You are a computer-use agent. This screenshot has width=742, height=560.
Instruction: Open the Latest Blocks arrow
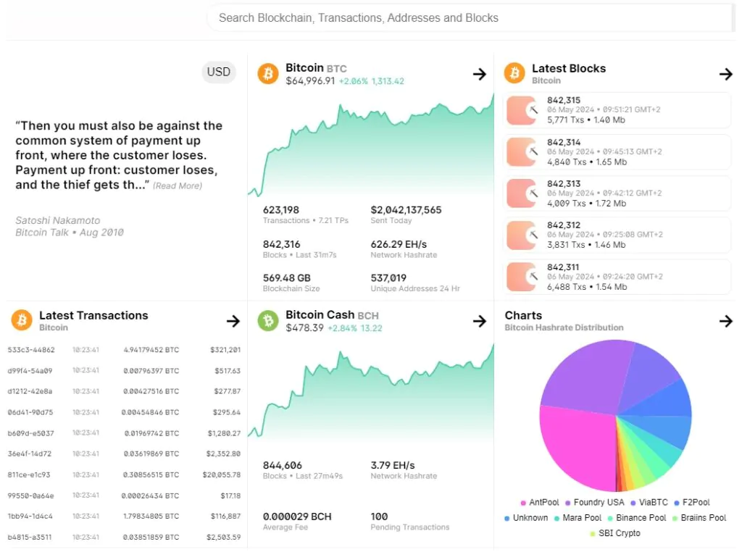[725, 75]
